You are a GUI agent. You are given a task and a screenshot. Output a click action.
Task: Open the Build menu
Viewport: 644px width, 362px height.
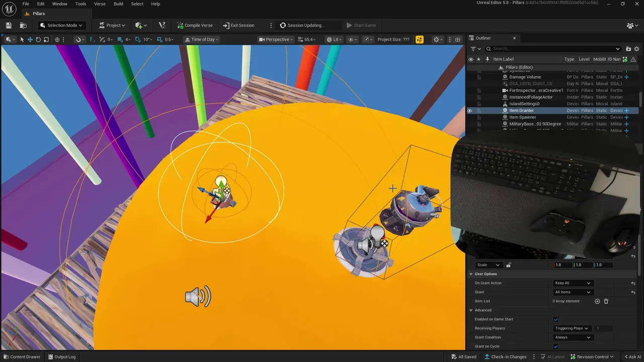tap(118, 4)
